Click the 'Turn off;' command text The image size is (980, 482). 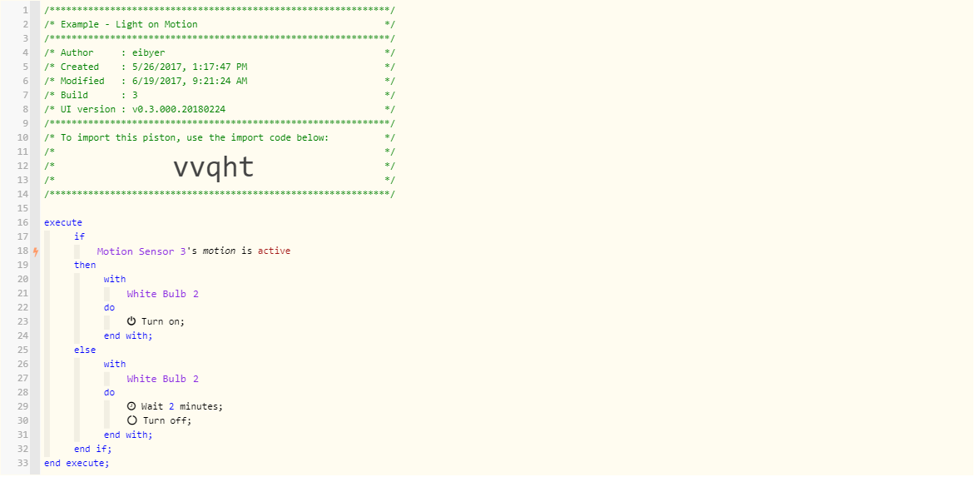pyautogui.click(x=167, y=420)
